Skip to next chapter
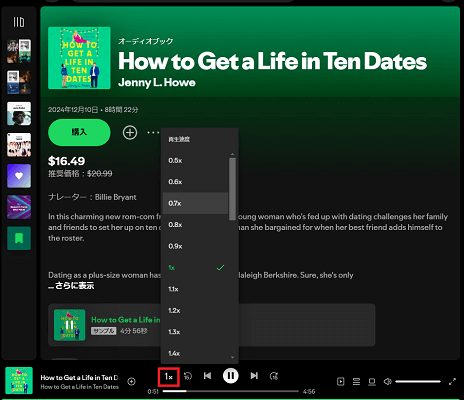The width and height of the screenshot is (464, 400). pyautogui.click(x=254, y=376)
